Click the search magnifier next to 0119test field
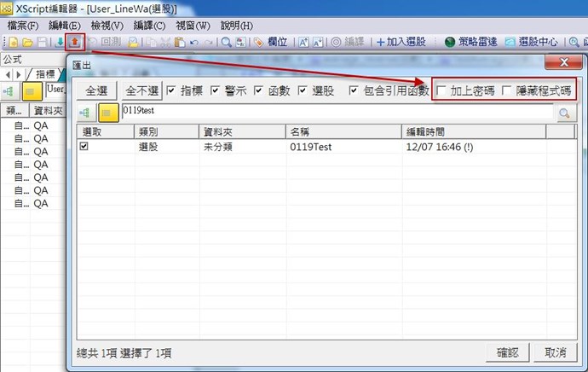Screen dimensions: 588x372 [x=564, y=113]
